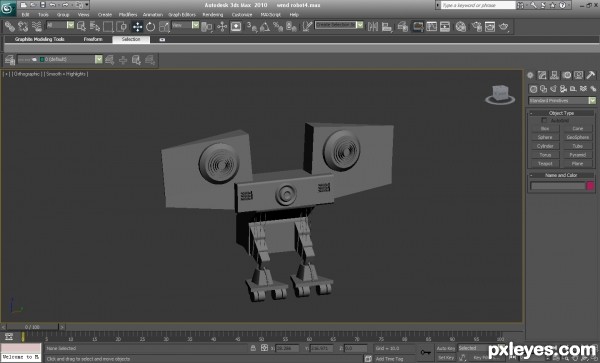Toggle the 3D Snaps button
This screenshot has height=363, width=600.
coord(251,26)
